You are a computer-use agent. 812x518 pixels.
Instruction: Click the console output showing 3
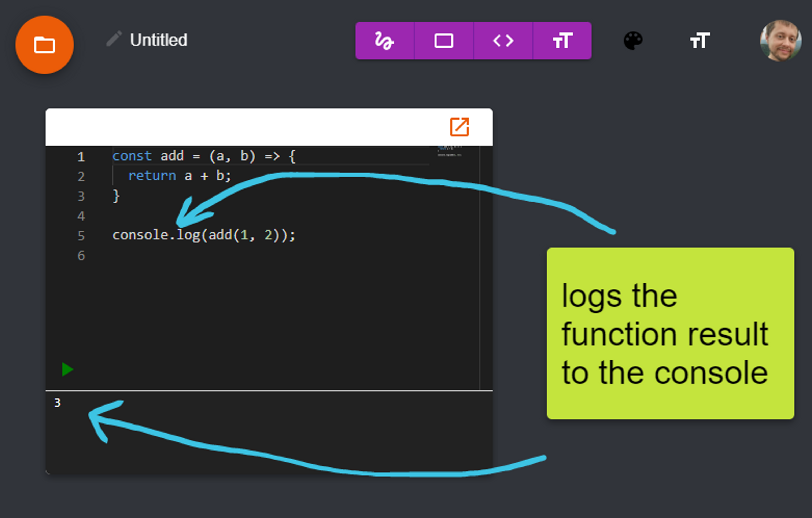point(58,403)
